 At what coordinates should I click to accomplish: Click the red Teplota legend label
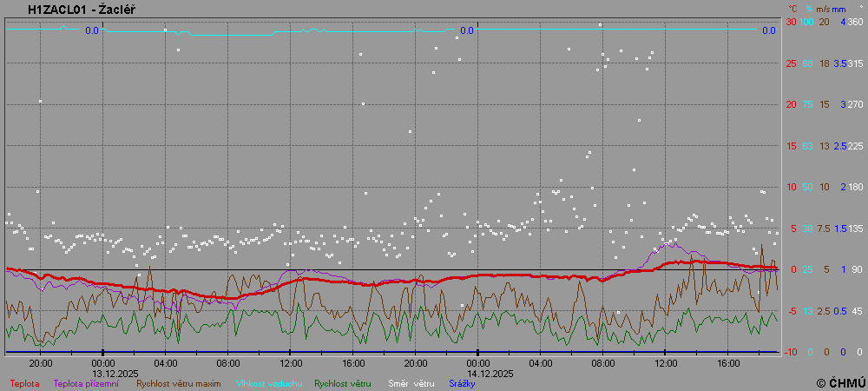tap(25, 383)
